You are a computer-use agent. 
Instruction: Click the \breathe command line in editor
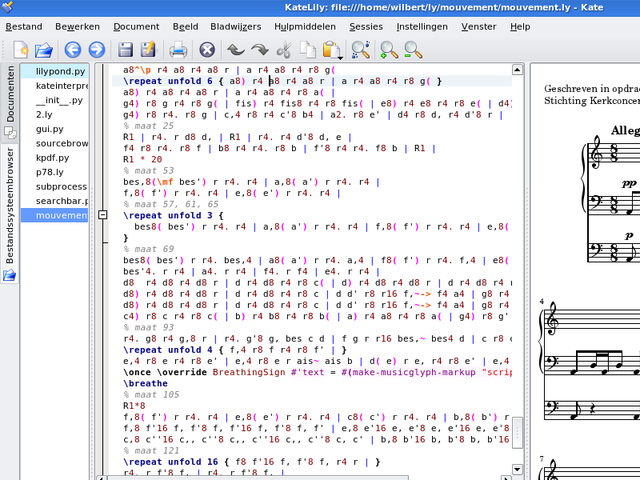(145, 383)
